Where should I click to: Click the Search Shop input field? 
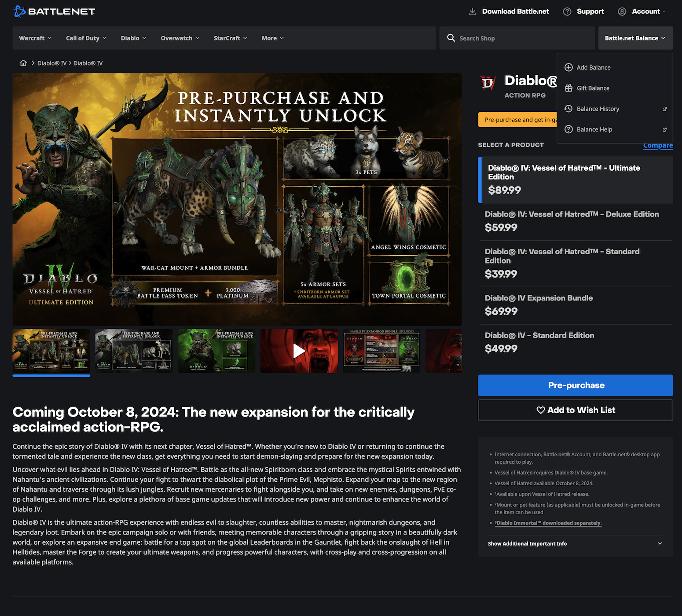tap(517, 38)
